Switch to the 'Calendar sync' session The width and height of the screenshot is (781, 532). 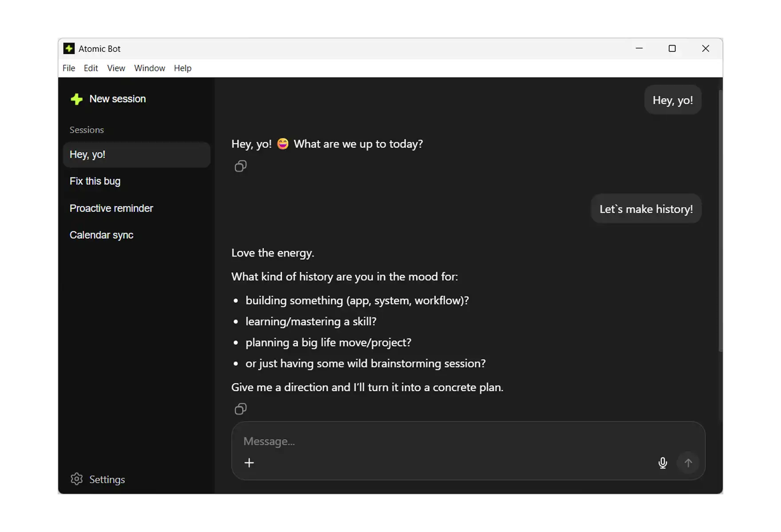(x=101, y=235)
